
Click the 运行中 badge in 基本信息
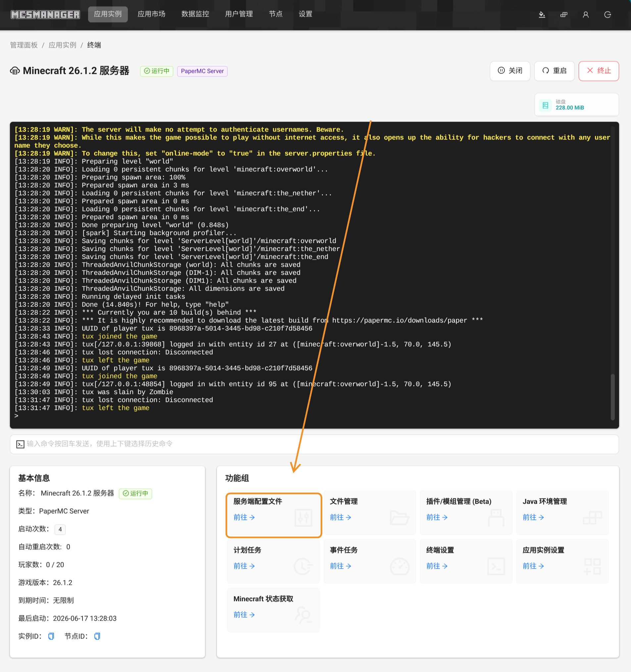[x=135, y=493]
